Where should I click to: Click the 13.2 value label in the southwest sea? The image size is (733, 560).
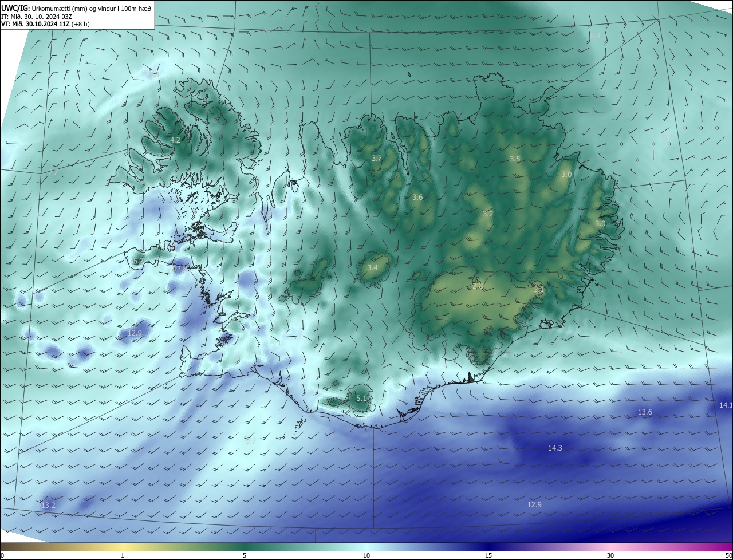pyautogui.click(x=48, y=506)
